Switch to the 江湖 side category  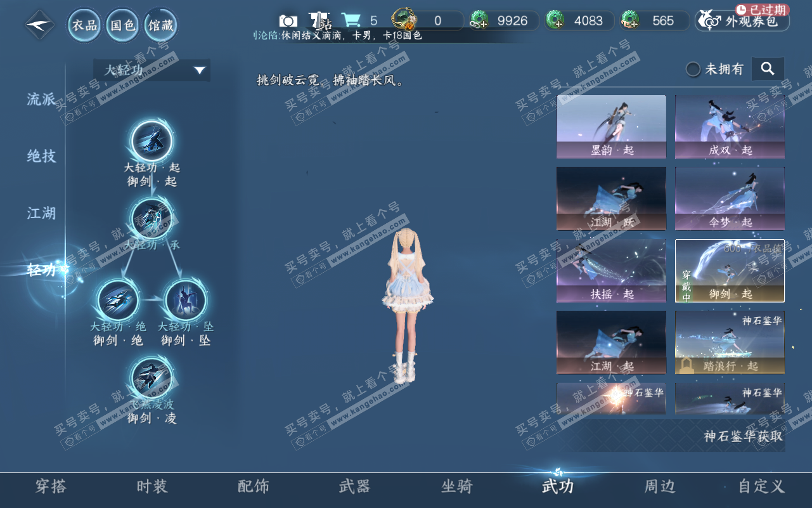(42, 213)
